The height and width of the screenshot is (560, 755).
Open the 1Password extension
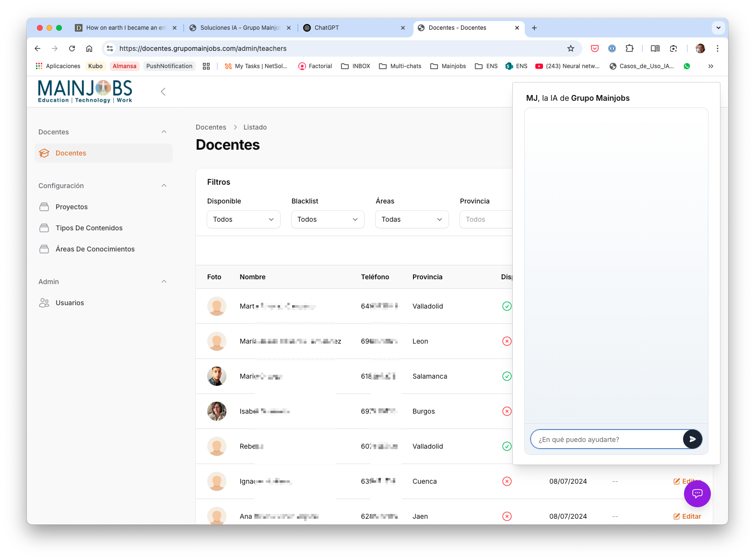[612, 48]
